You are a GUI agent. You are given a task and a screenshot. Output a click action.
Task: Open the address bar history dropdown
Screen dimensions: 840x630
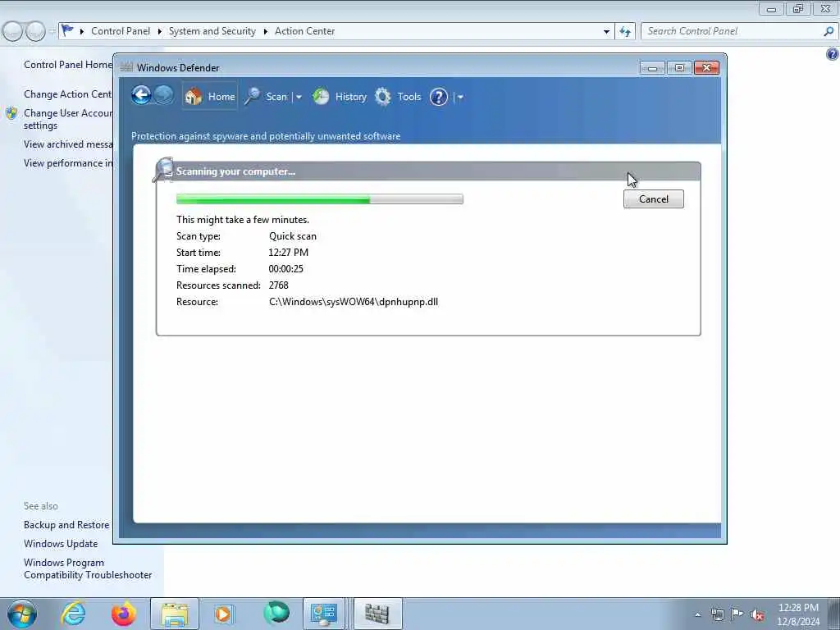[x=606, y=32]
